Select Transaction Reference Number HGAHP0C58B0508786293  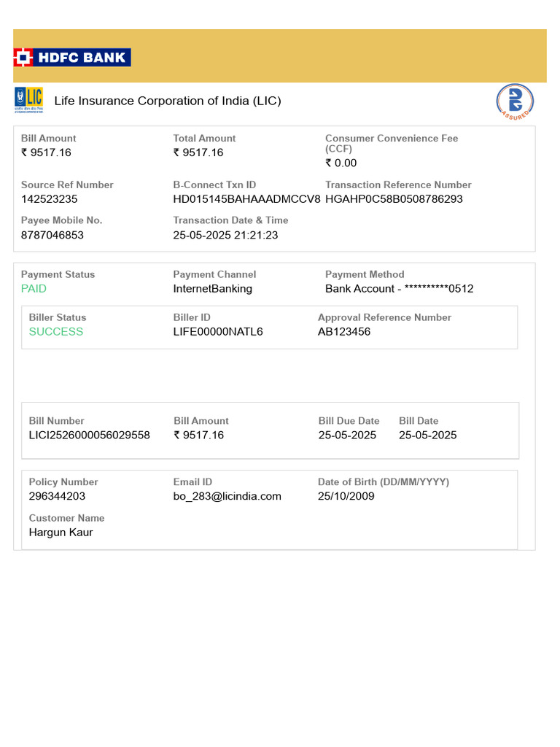coord(394,199)
